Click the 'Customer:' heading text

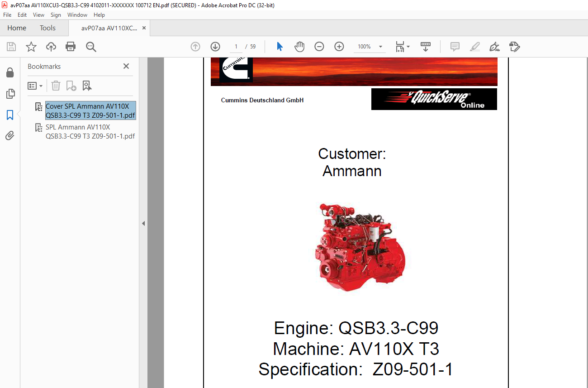(352, 154)
